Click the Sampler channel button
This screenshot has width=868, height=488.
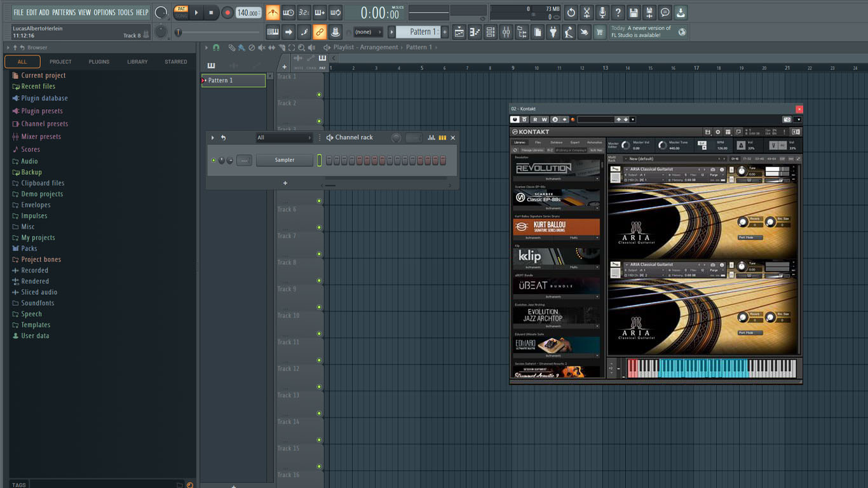click(x=285, y=160)
